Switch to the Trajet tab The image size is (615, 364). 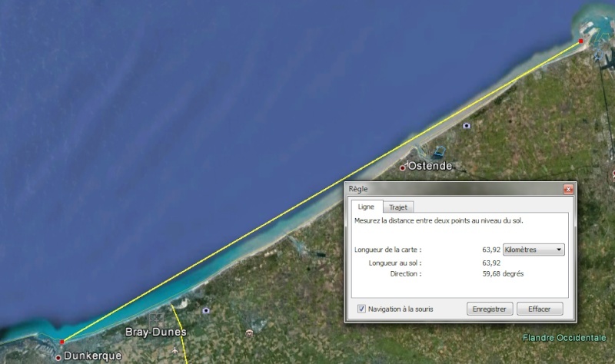pyautogui.click(x=398, y=207)
